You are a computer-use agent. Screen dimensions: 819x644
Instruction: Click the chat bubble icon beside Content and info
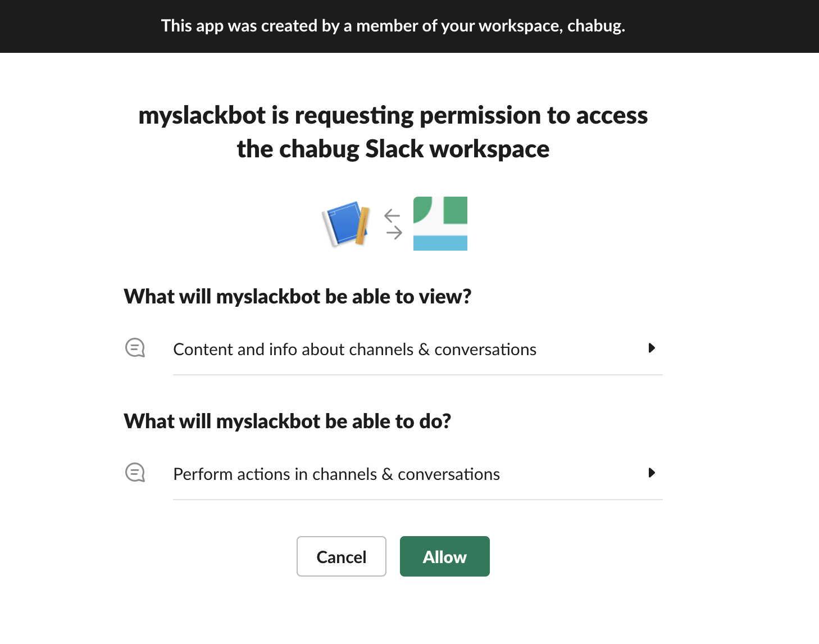point(135,348)
